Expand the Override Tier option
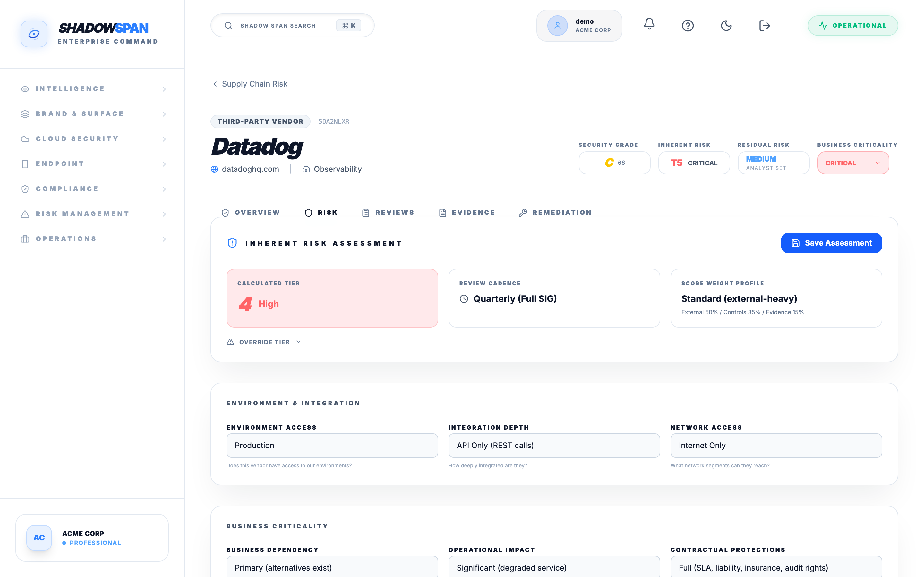 point(264,342)
